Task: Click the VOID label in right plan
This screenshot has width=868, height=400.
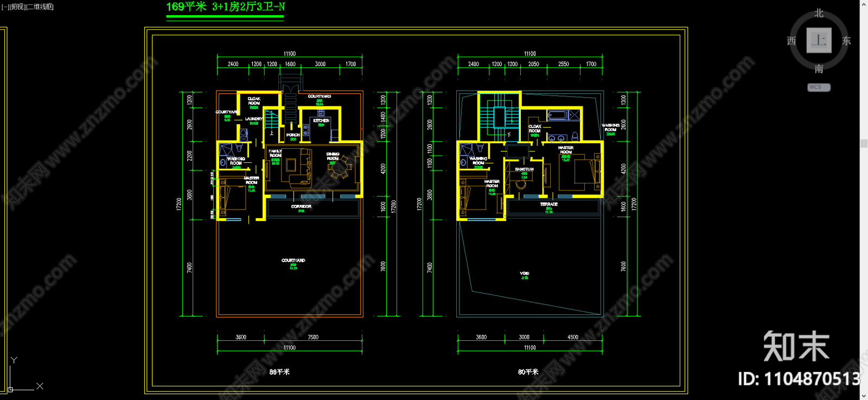Action: point(524,274)
